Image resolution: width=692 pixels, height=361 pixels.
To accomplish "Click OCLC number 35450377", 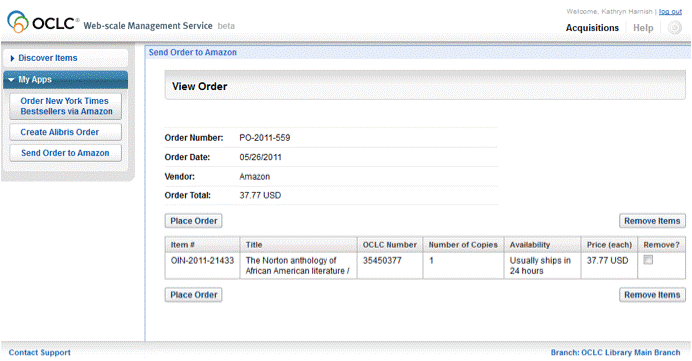I will coord(382,260).
